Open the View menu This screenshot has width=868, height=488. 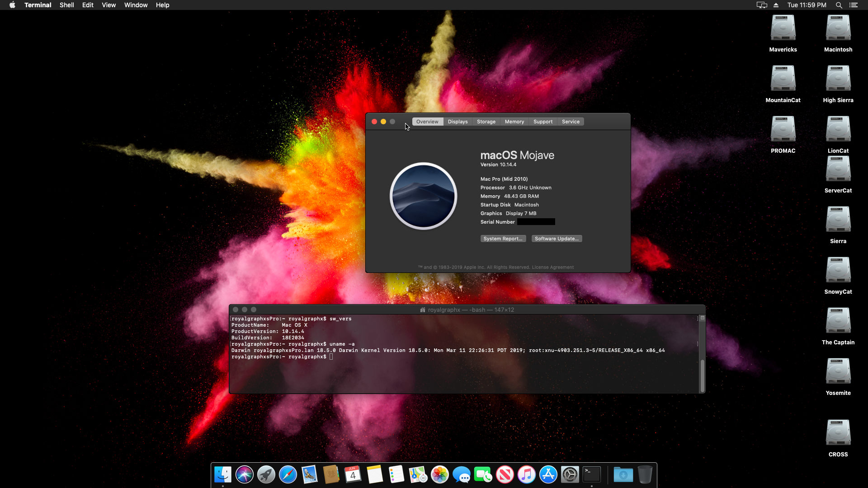108,5
